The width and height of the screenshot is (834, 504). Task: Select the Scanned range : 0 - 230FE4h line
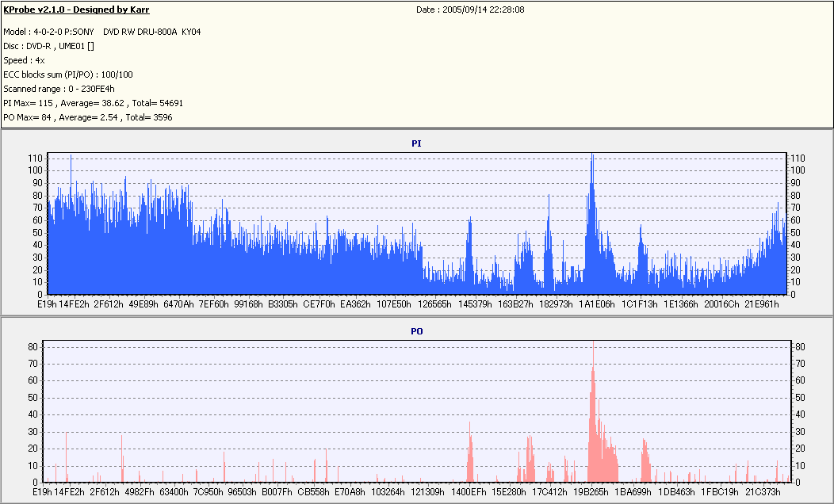coord(59,90)
